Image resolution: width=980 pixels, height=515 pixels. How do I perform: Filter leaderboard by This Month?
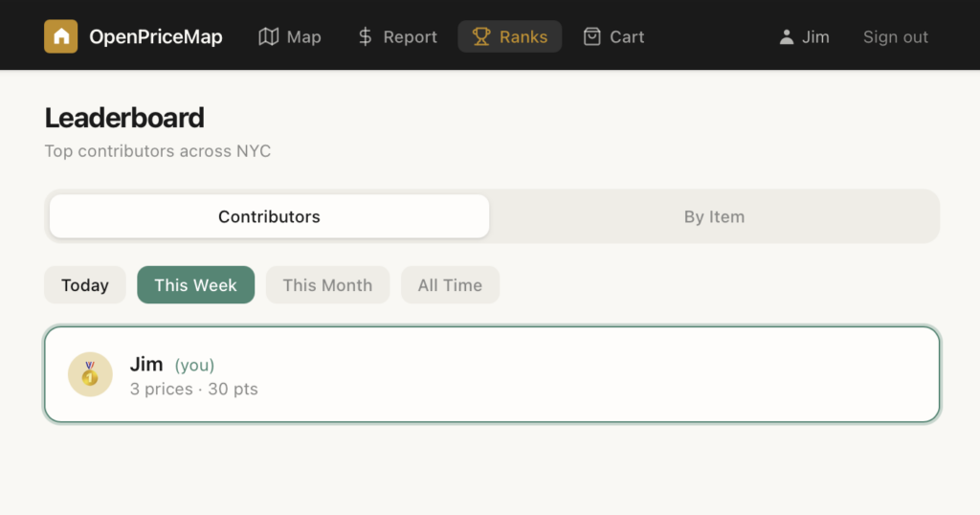click(327, 285)
